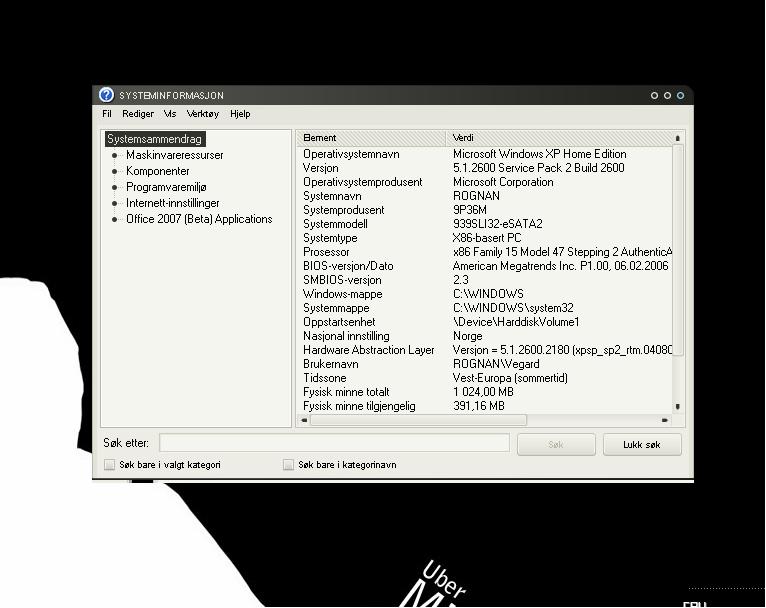Viewport: 766px width, 608px height.
Task: Select the Operativsystemnavn row
Action: pyautogui.click(x=485, y=154)
